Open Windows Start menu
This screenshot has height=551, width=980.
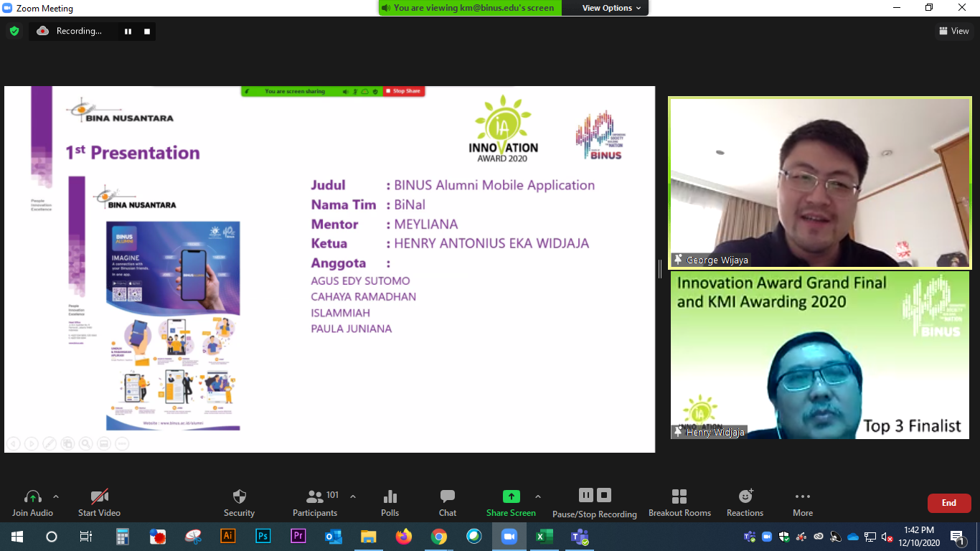pyautogui.click(x=17, y=537)
